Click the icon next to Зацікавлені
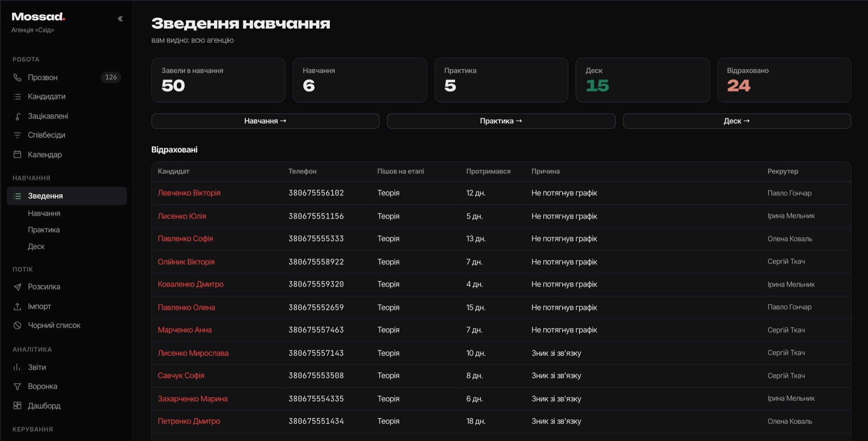 [x=17, y=116]
